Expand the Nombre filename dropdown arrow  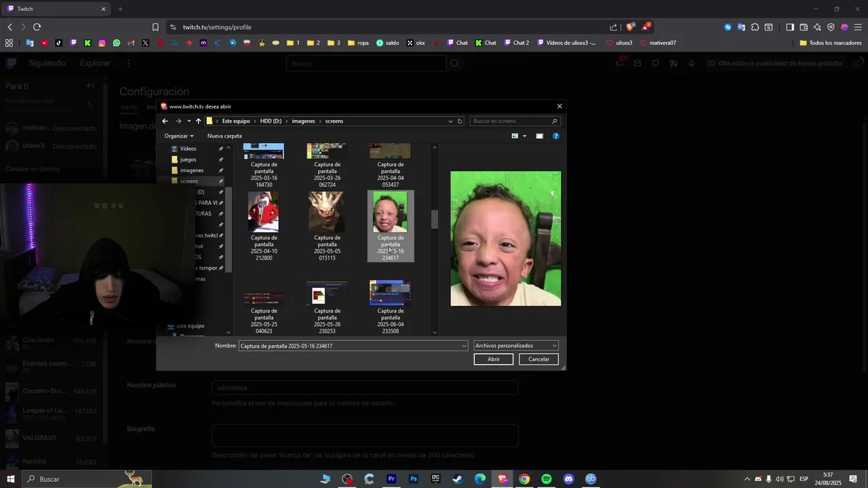click(x=465, y=346)
